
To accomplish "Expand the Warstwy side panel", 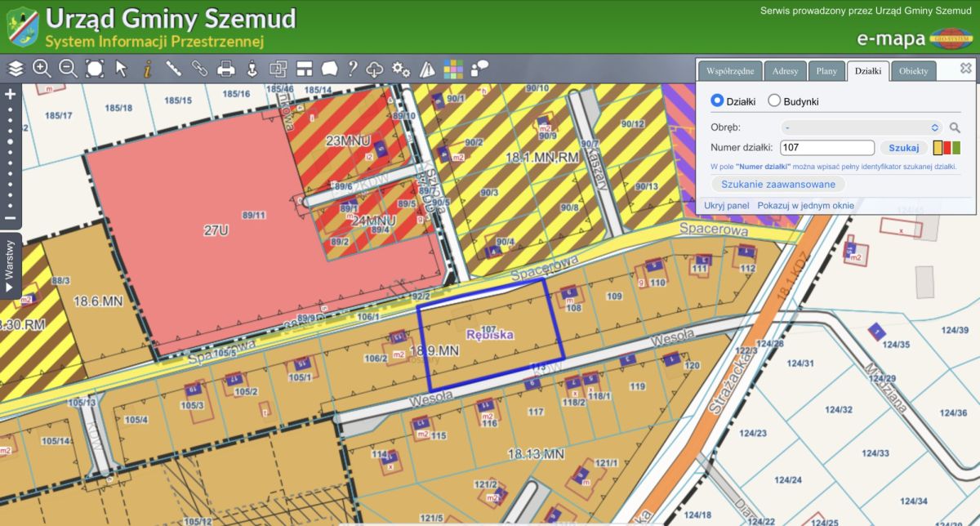I will pyautogui.click(x=10, y=265).
